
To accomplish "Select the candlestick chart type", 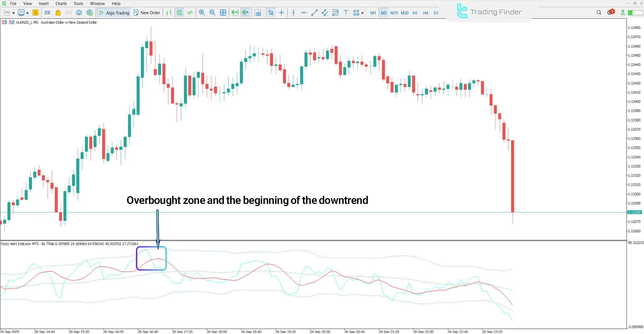I will pos(179,12).
